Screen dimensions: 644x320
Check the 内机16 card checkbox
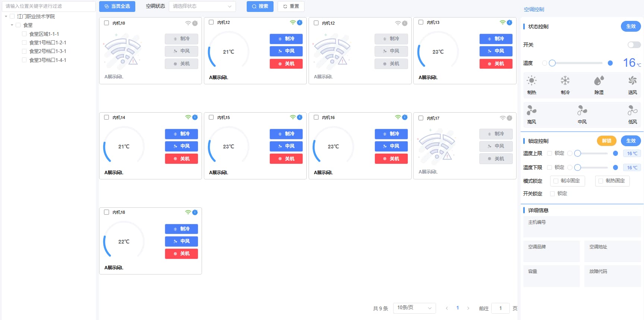(316, 117)
